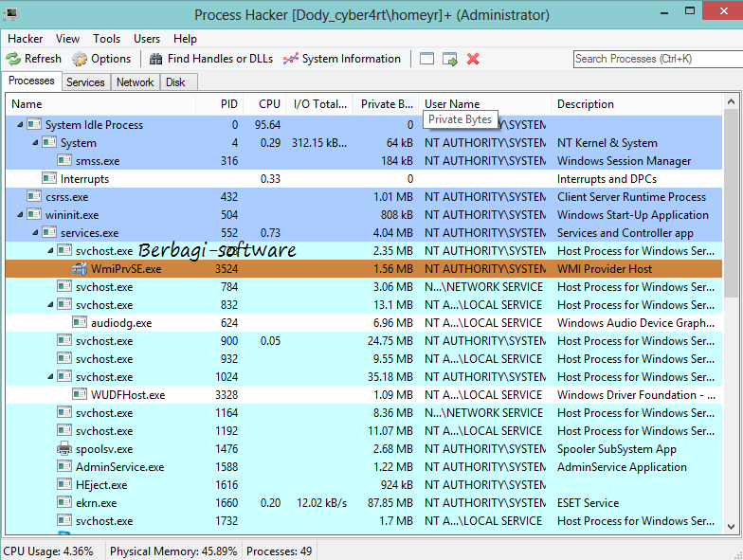Click the red X terminate icon
743x560 pixels.
coord(473,59)
